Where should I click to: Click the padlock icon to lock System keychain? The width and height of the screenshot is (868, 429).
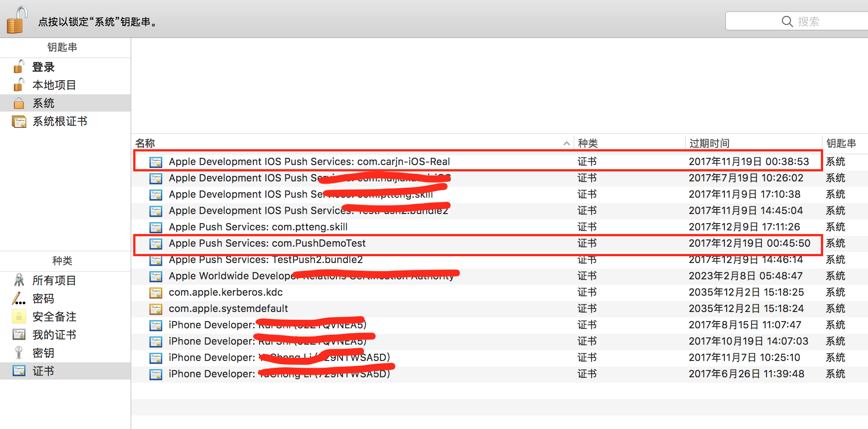17,20
